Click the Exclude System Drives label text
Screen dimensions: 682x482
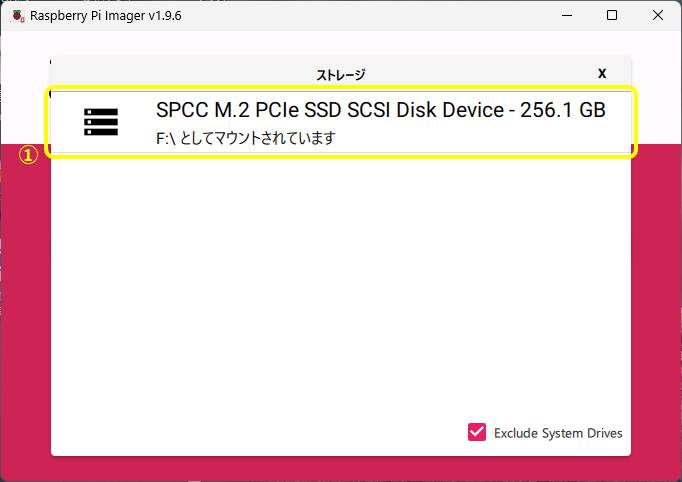(x=558, y=433)
